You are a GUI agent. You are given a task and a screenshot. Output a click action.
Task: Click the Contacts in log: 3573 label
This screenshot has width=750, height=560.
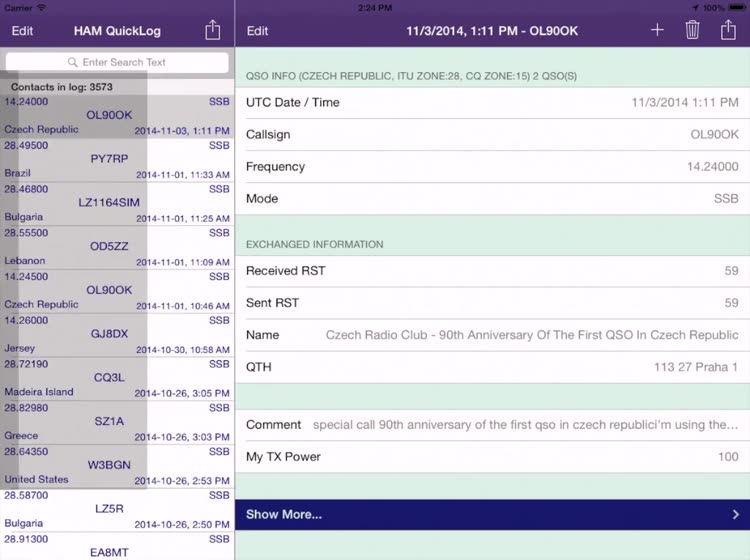[62, 87]
